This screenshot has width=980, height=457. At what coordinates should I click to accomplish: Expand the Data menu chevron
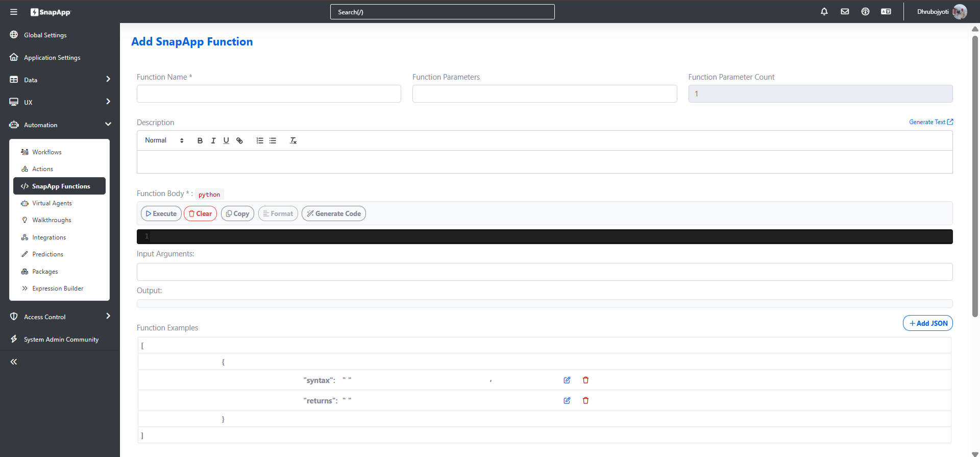[x=108, y=79]
